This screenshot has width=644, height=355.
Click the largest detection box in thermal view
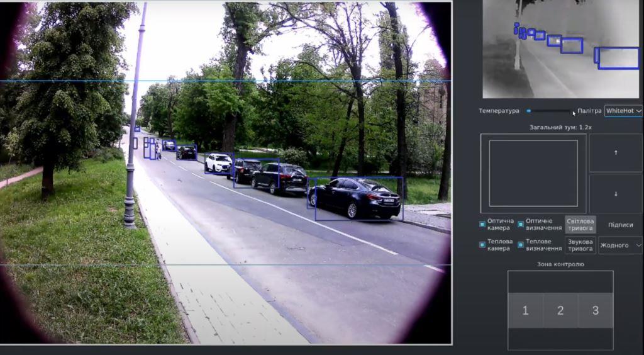tap(618, 58)
